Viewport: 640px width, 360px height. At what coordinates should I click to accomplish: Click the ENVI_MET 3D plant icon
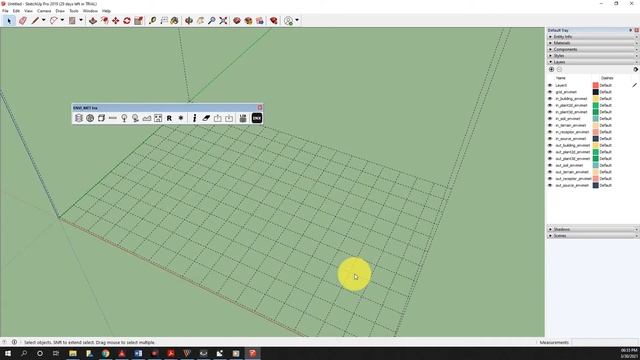click(135, 118)
